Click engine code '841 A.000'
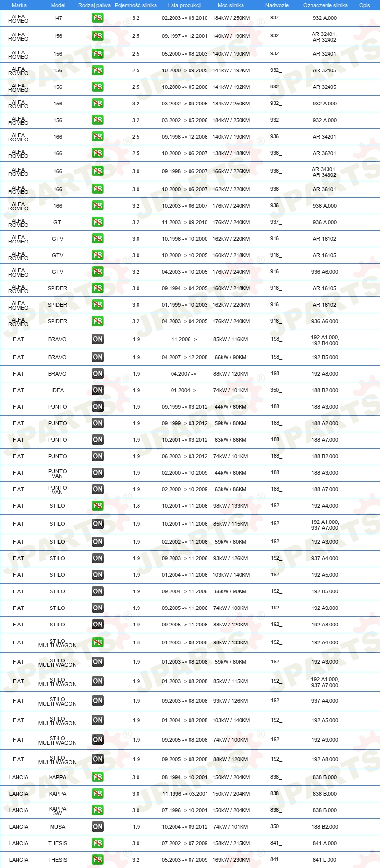The height and width of the screenshot is (868, 380). [x=325, y=843]
